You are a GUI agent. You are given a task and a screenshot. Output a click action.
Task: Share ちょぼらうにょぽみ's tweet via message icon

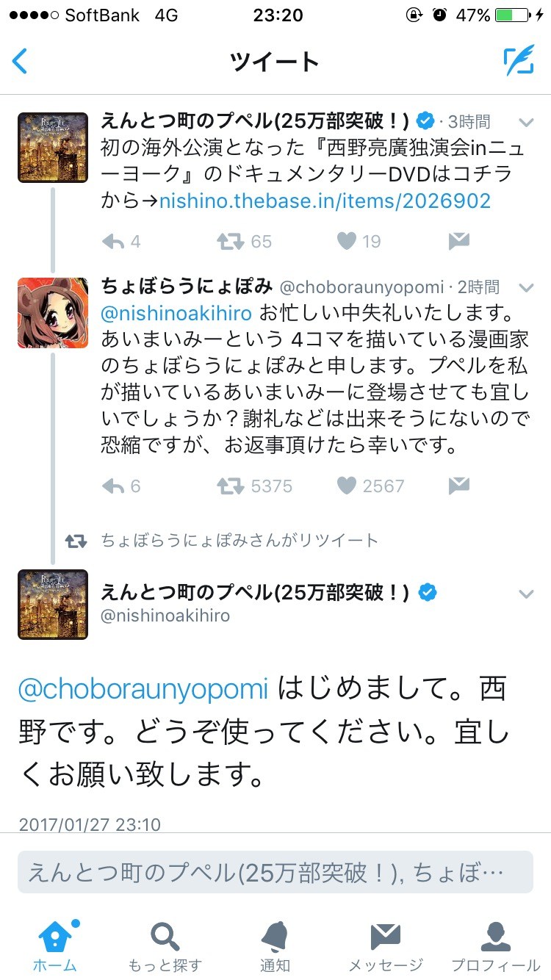(x=458, y=485)
